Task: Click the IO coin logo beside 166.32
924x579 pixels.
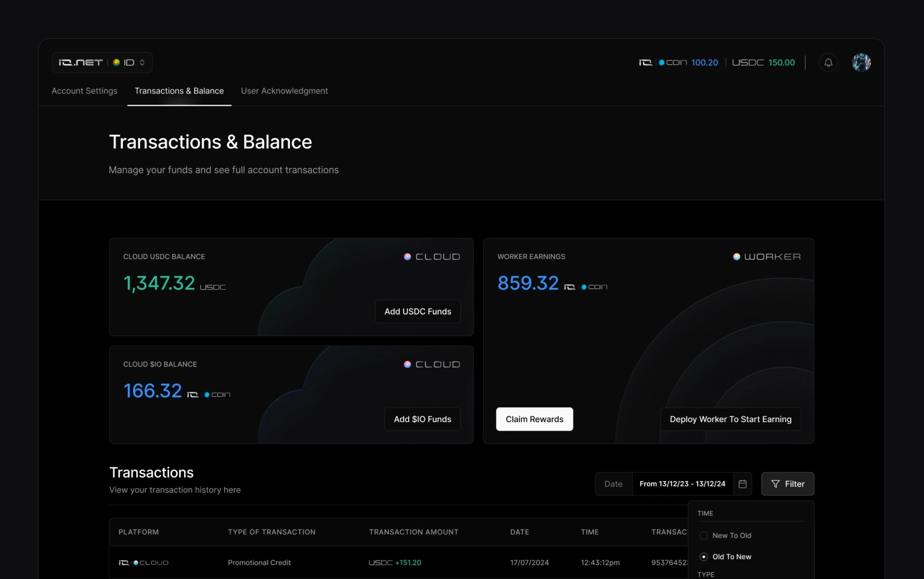Action: pos(209,394)
